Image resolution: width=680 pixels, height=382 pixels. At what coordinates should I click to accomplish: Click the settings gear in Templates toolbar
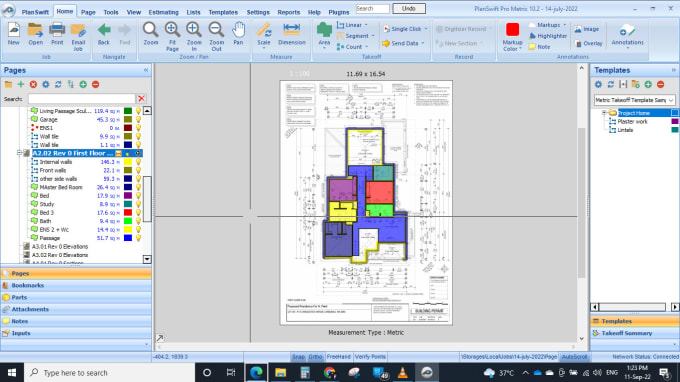point(598,84)
